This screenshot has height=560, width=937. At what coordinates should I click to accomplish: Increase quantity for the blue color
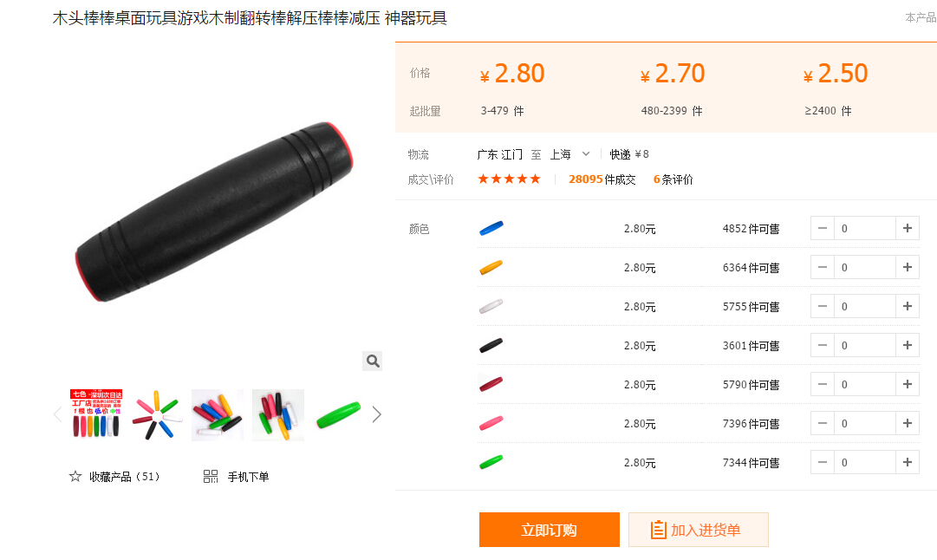(x=908, y=228)
